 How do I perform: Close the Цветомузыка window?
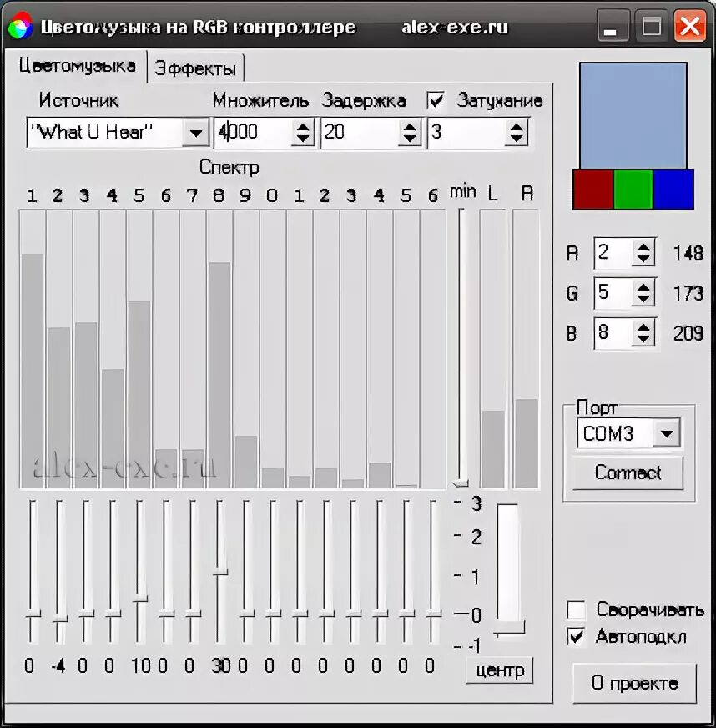(x=690, y=26)
